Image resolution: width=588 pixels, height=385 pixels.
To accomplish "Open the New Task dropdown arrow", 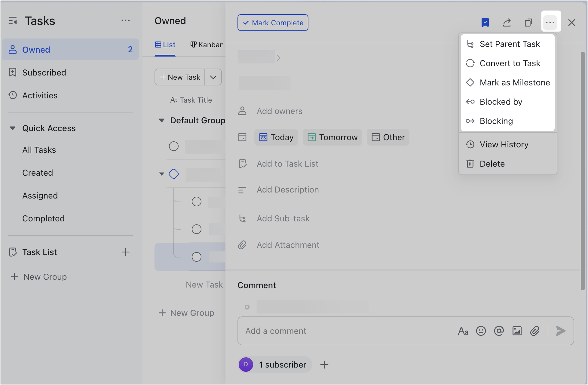I will (213, 77).
